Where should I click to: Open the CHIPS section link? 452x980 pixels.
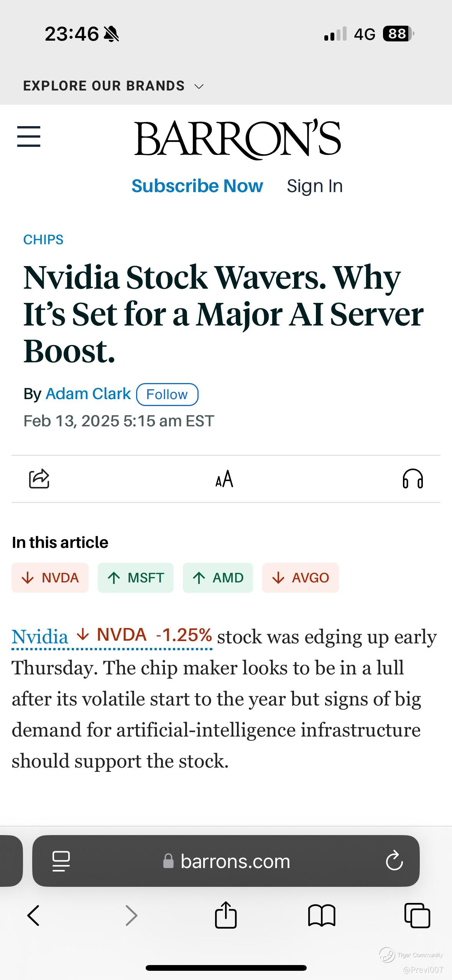[43, 240]
